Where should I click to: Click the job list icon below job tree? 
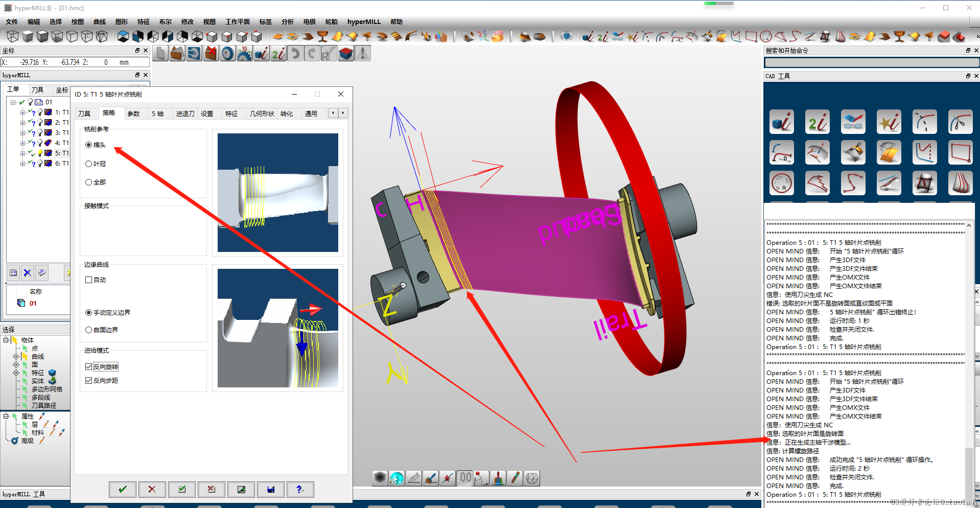(x=13, y=273)
